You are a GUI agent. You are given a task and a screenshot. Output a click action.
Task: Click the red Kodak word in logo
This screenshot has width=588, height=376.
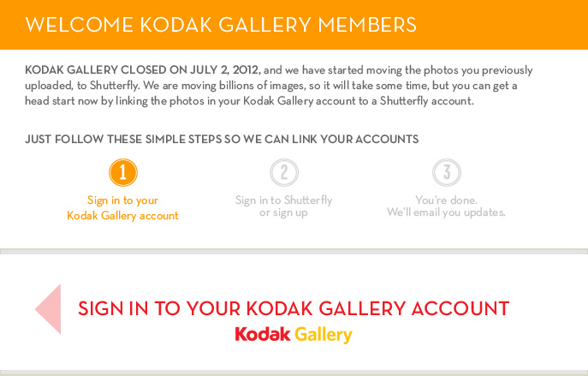pyautogui.click(x=263, y=333)
